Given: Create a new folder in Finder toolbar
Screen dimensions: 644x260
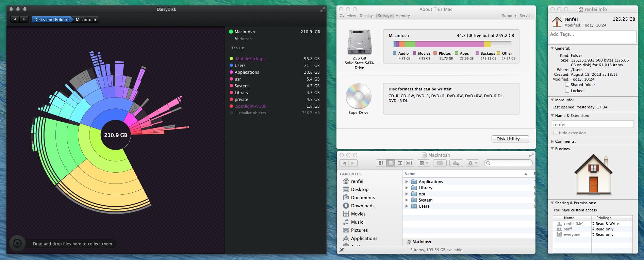Looking at the screenshot, I should (456, 163).
